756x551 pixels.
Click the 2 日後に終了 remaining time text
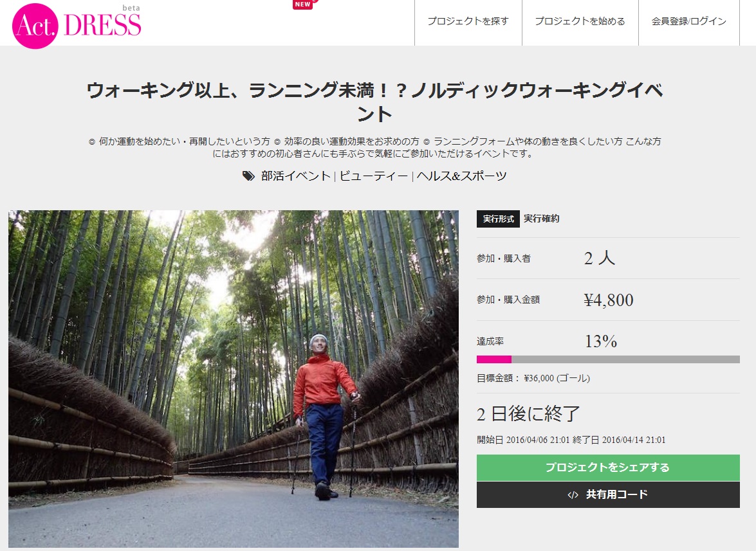click(x=528, y=413)
